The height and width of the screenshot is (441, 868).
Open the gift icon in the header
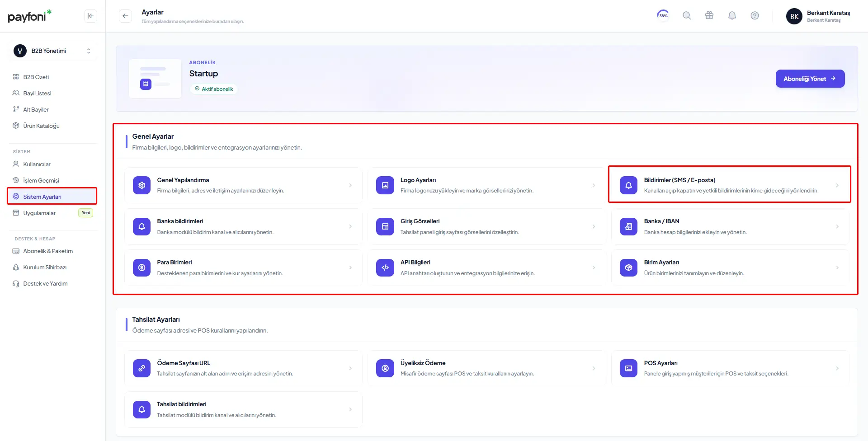[x=709, y=16]
